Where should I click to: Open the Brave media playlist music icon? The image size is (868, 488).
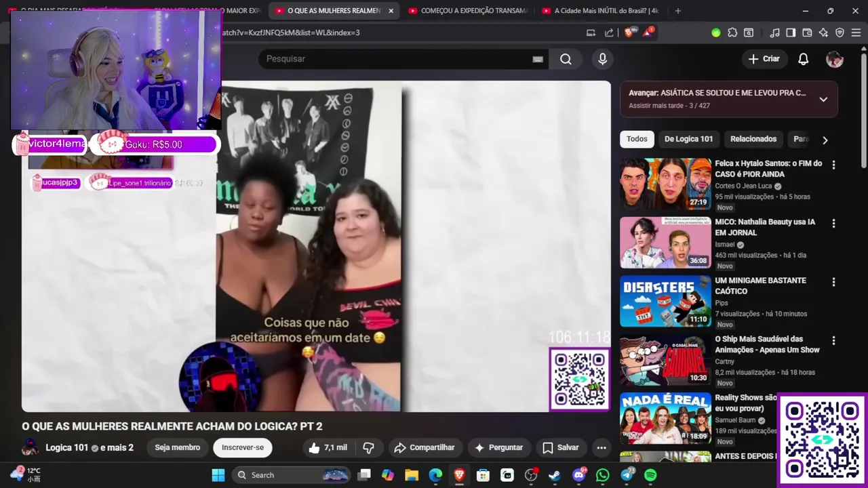click(774, 33)
